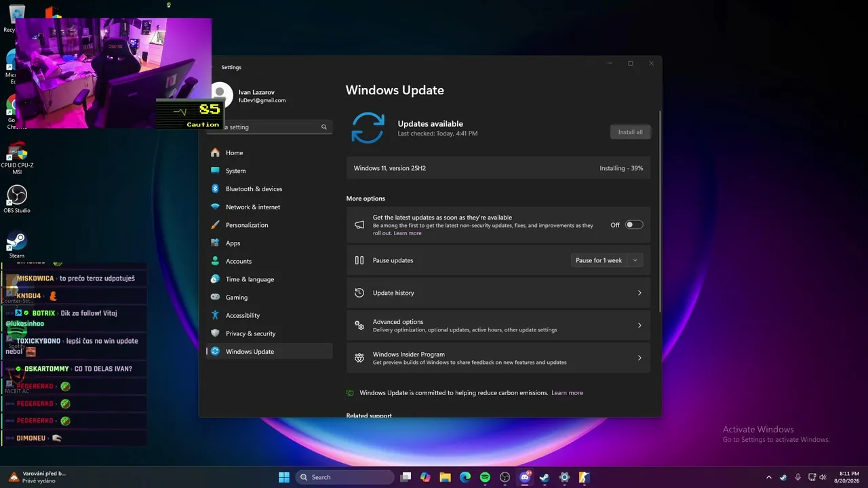Open Discord from the taskbar
868x488 pixels.
point(525,477)
